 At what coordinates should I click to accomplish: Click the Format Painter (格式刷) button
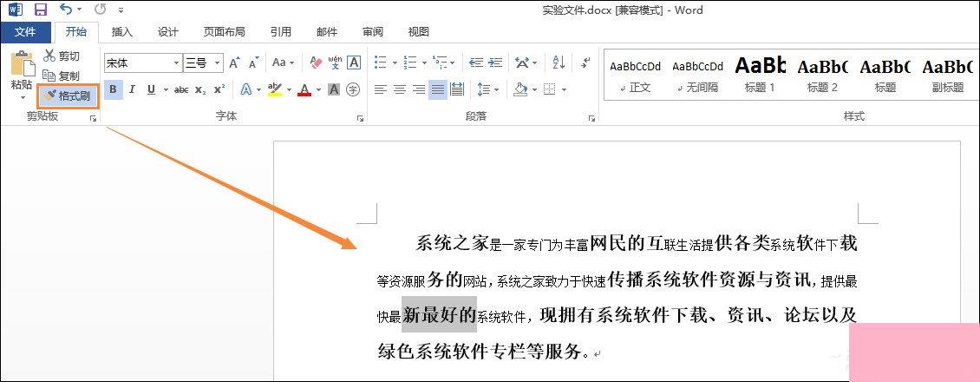click(x=68, y=95)
